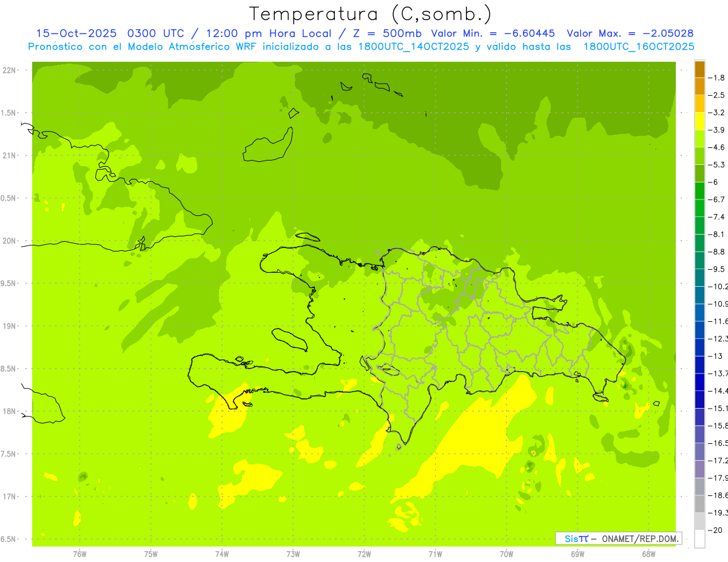The image size is (728, 562).
Task: Click the "0300 UTC" time text
Action: pyautogui.click(x=157, y=33)
